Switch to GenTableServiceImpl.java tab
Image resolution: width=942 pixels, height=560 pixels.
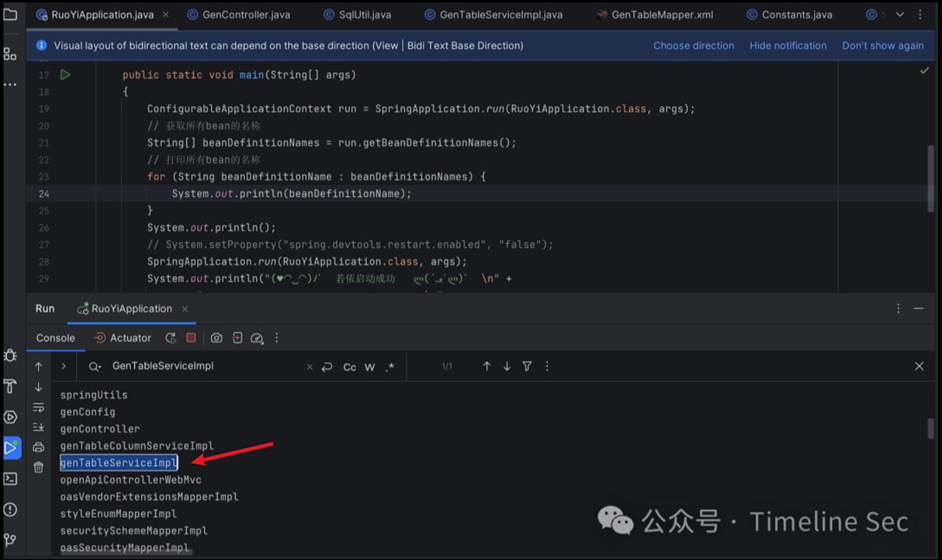click(x=493, y=15)
